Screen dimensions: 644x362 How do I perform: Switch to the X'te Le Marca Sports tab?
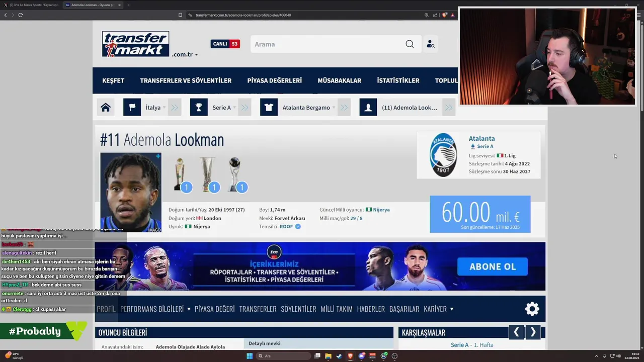[34, 5]
